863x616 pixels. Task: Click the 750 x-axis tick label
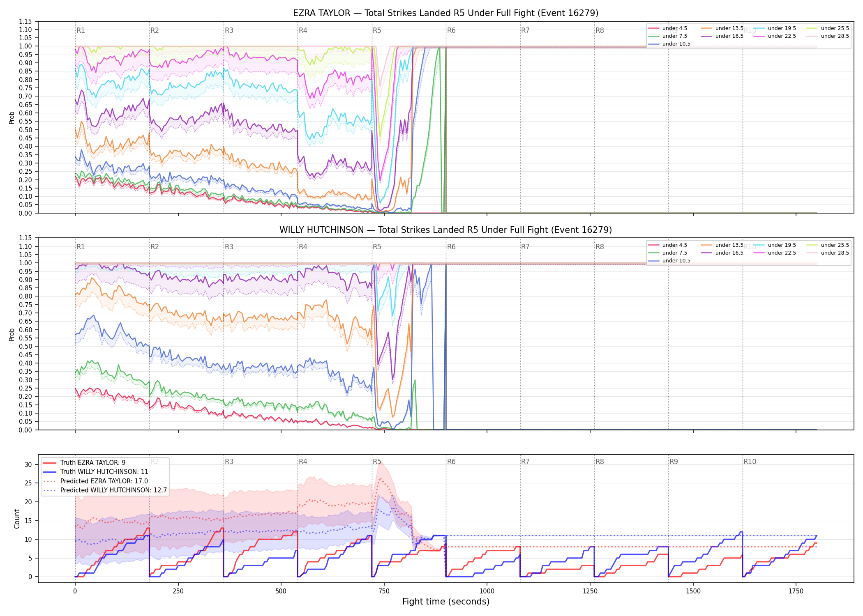(384, 591)
